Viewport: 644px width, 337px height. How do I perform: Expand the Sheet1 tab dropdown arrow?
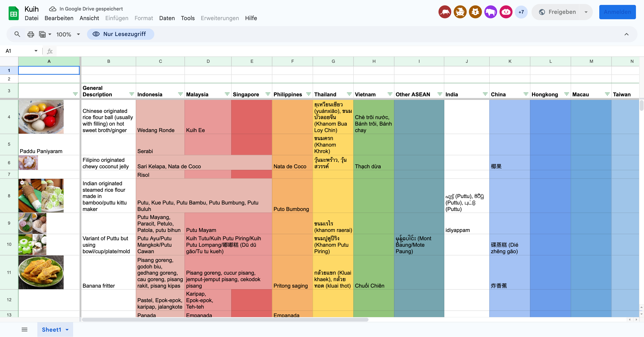point(67,330)
